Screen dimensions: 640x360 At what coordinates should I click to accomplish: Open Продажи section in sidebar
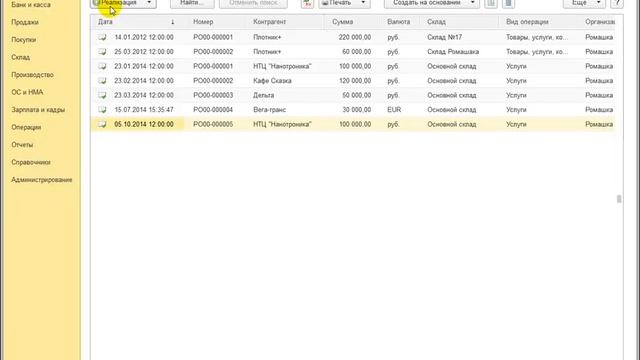point(25,22)
